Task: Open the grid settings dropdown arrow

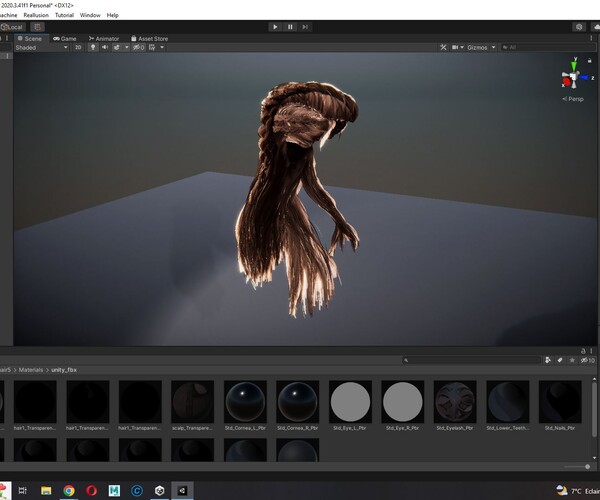Action: (x=162, y=47)
